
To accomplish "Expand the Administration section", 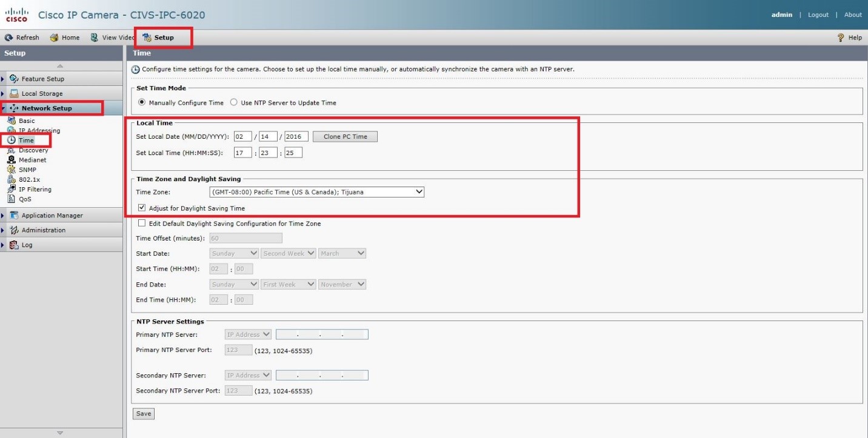I will point(43,230).
